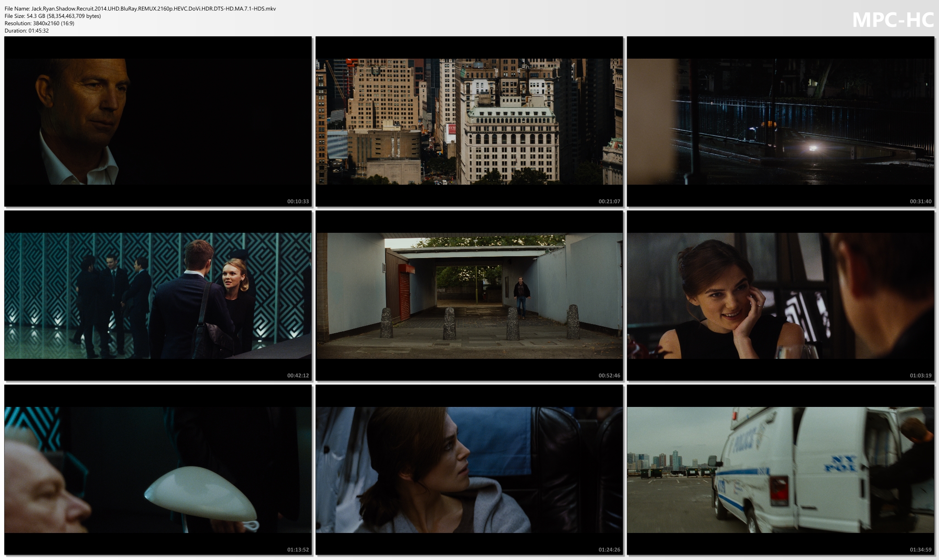Click the 01:03:19 timestamp

[921, 375]
